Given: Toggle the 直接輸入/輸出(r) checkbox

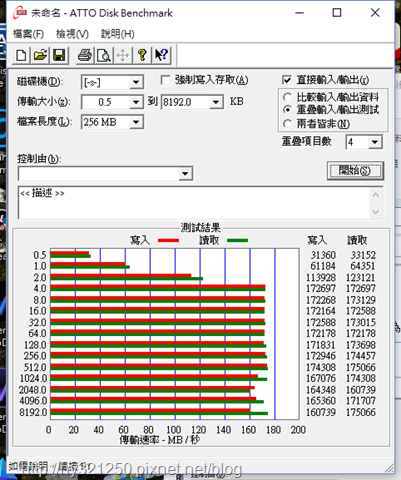Looking at the screenshot, I should click(286, 80).
